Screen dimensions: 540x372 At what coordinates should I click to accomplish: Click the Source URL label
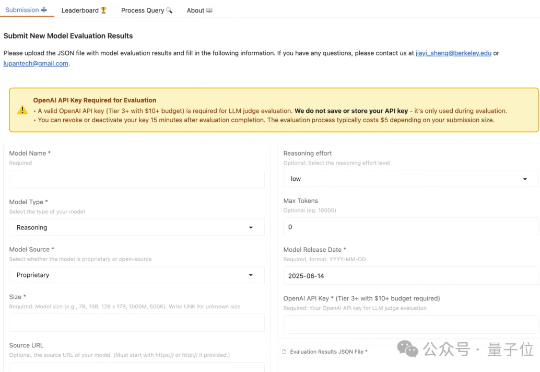26,345
